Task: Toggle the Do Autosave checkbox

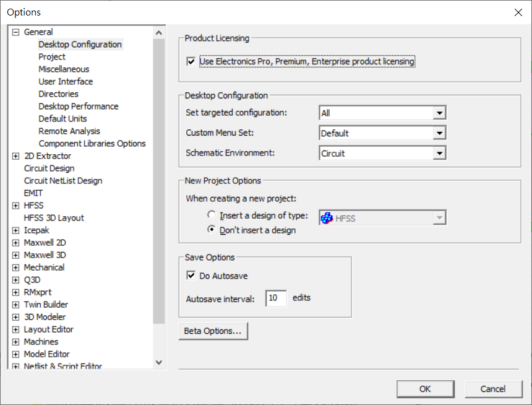Action: pos(191,276)
